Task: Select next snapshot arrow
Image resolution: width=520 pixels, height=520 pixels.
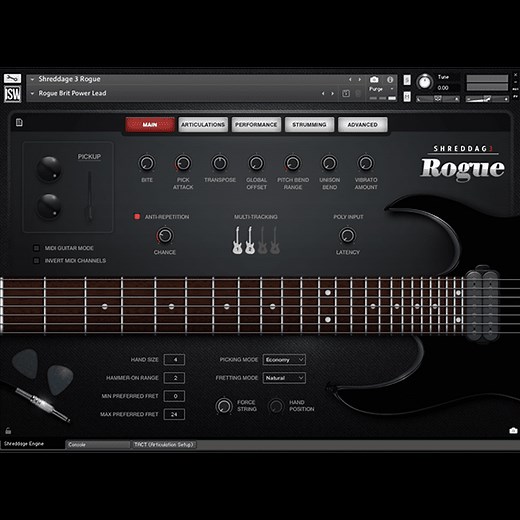Action: (x=332, y=94)
